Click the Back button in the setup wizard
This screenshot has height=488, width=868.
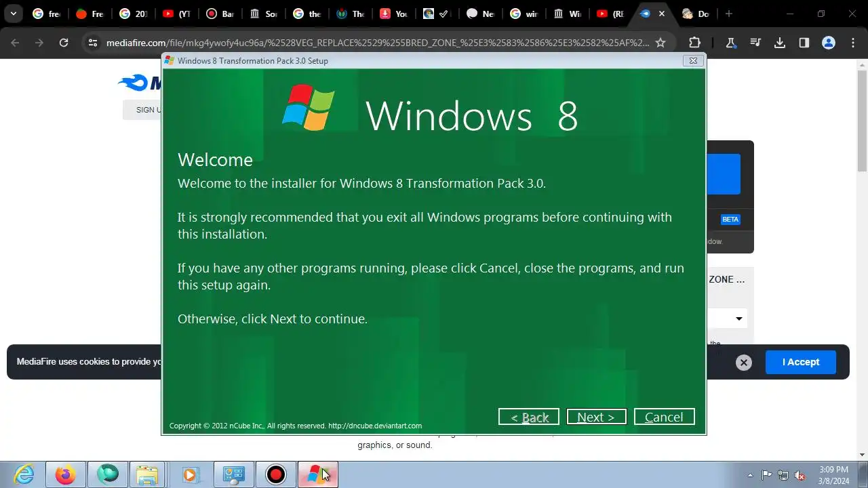pos(529,417)
